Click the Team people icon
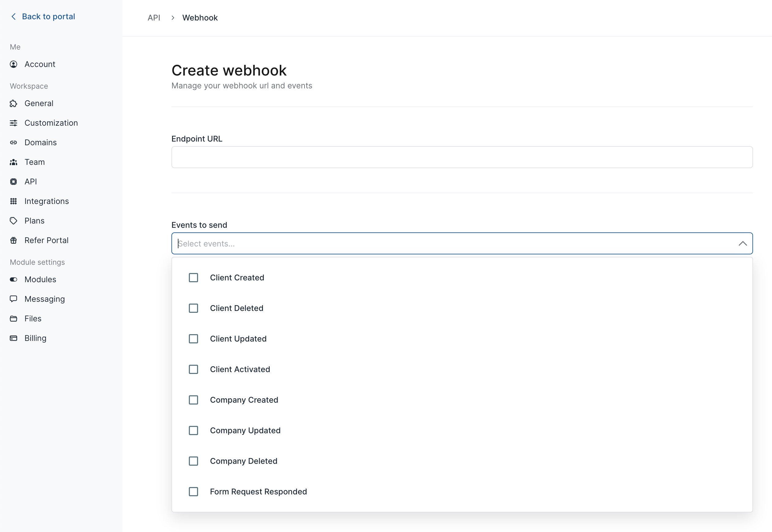The width and height of the screenshot is (772, 532). (13, 162)
